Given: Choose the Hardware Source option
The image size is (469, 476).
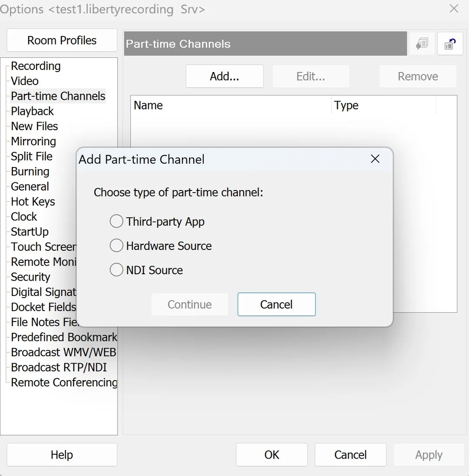Looking at the screenshot, I should [116, 246].
